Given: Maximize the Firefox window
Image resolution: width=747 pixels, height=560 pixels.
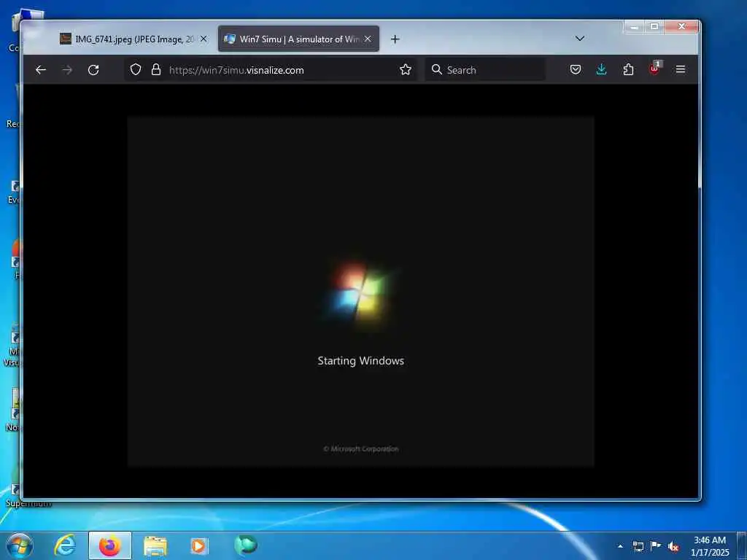Looking at the screenshot, I should click(654, 27).
